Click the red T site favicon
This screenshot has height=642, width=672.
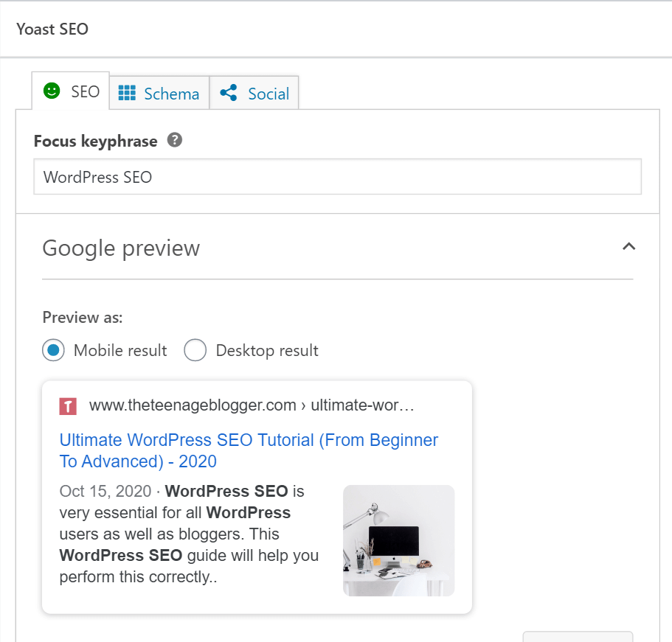pos(68,406)
